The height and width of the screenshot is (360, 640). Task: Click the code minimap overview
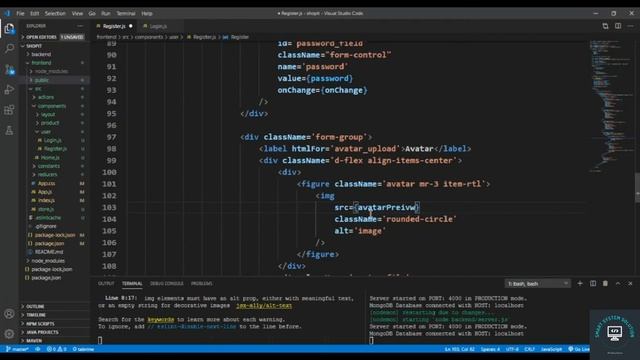coord(611,106)
